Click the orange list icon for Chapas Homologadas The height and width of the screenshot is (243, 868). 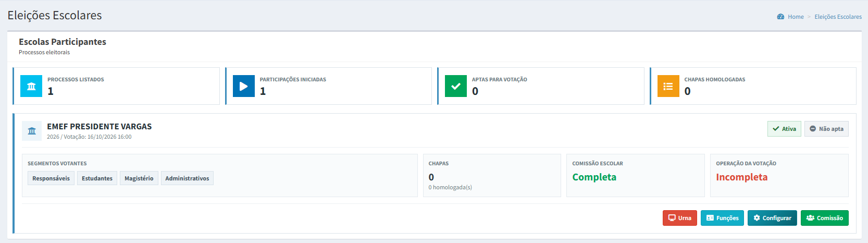tap(668, 86)
